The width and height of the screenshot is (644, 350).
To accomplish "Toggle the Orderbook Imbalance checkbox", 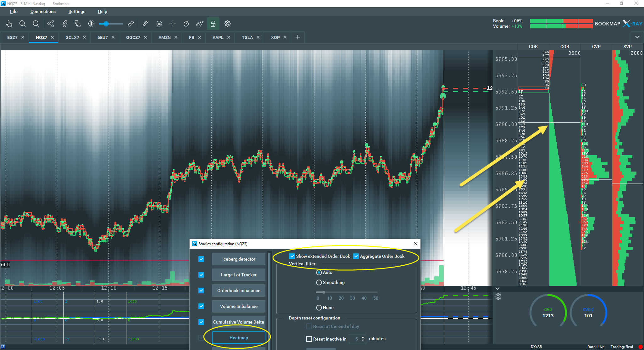I will [x=201, y=291].
